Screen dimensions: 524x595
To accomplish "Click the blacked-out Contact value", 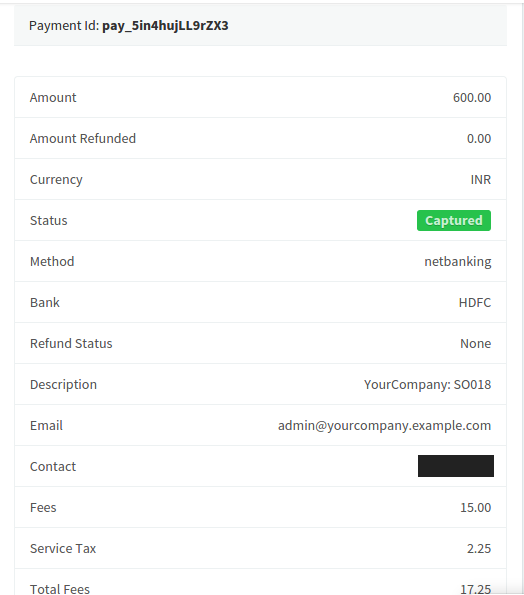I will [456, 466].
